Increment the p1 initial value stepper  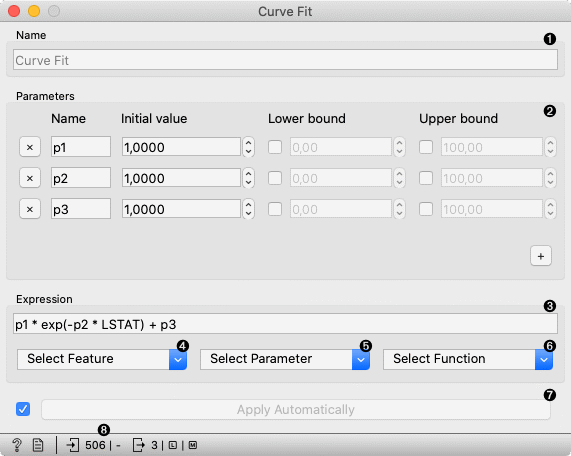click(248, 142)
